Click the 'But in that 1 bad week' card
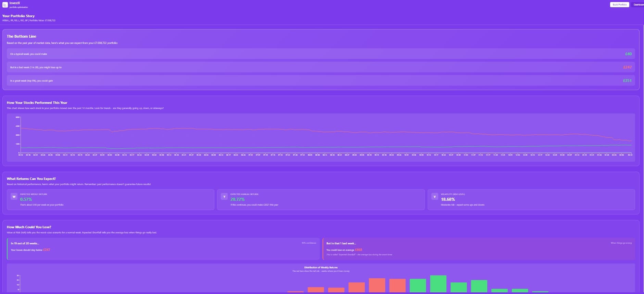This screenshot has width=644, height=294. pyautogui.click(x=478, y=249)
